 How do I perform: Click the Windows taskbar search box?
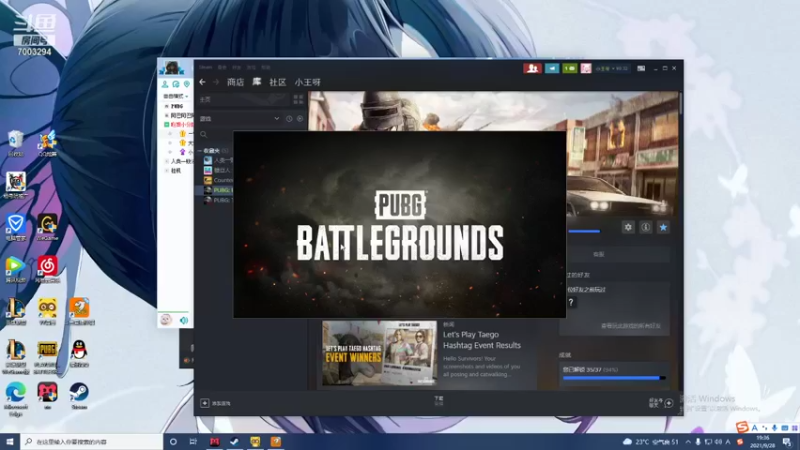coord(92,441)
